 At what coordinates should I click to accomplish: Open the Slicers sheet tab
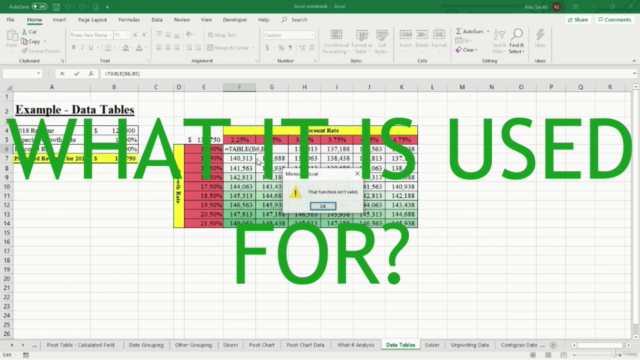coord(230,345)
